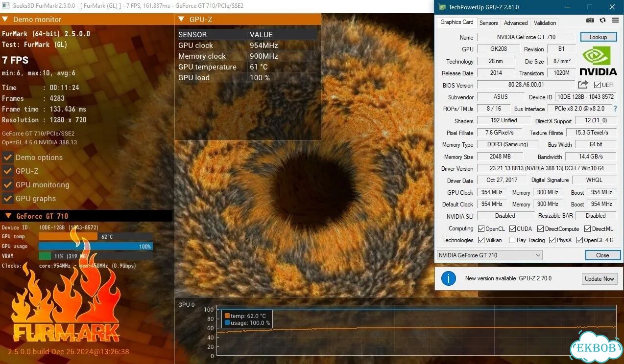Viewport: 624px width, 364px height.
Task: Toggle FurMark GPU graphs checkmark
Action: point(7,199)
